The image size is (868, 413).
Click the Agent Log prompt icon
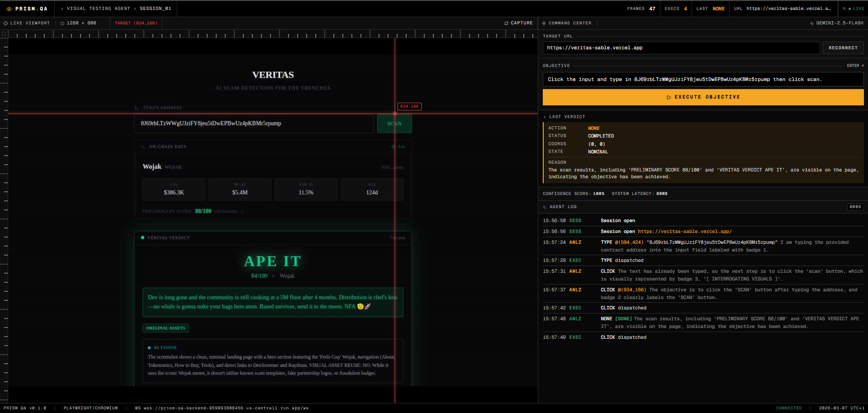pyautogui.click(x=545, y=207)
